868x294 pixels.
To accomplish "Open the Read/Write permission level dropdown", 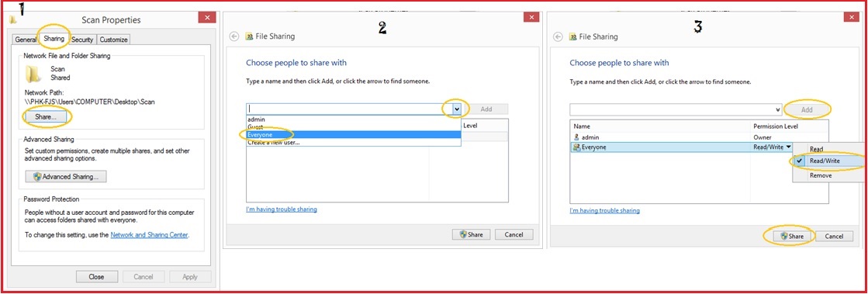I will [772, 147].
